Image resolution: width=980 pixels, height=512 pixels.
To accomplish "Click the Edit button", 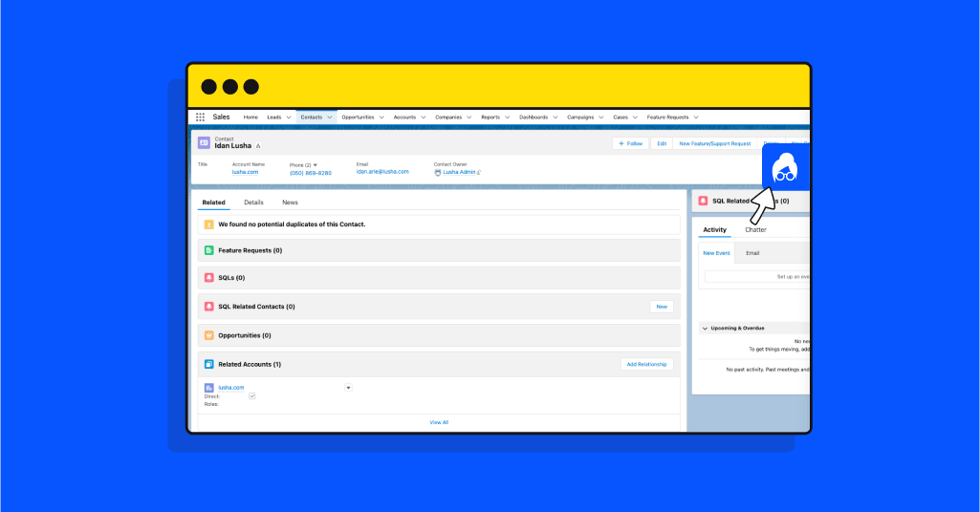I will click(662, 143).
